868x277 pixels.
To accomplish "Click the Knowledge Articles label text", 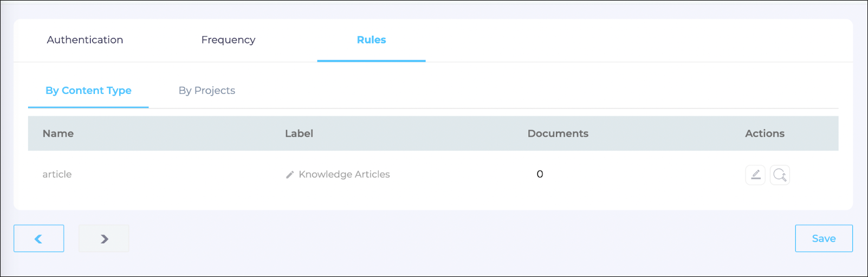I will click(x=344, y=175).
